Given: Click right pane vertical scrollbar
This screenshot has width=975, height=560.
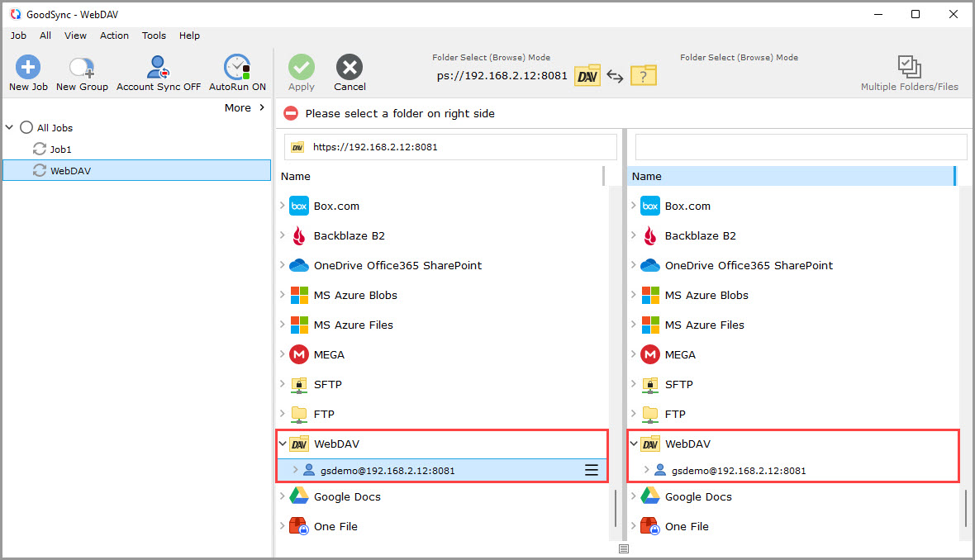Looking at the screenshot, I should click(x=966, y=508).
